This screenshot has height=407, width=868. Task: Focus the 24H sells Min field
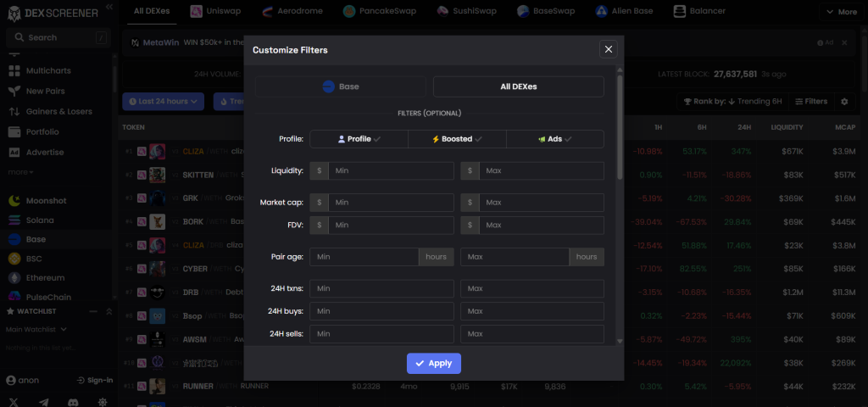[382, 334]
